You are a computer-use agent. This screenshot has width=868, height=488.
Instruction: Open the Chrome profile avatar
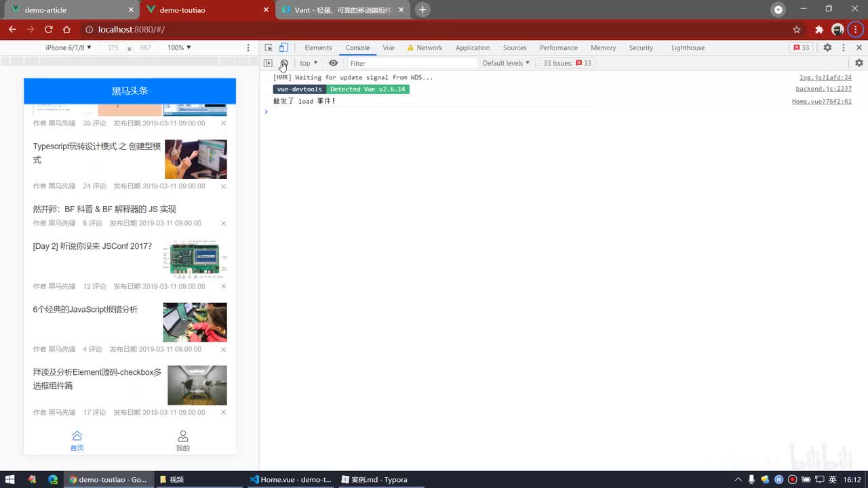tap(837, 29)
